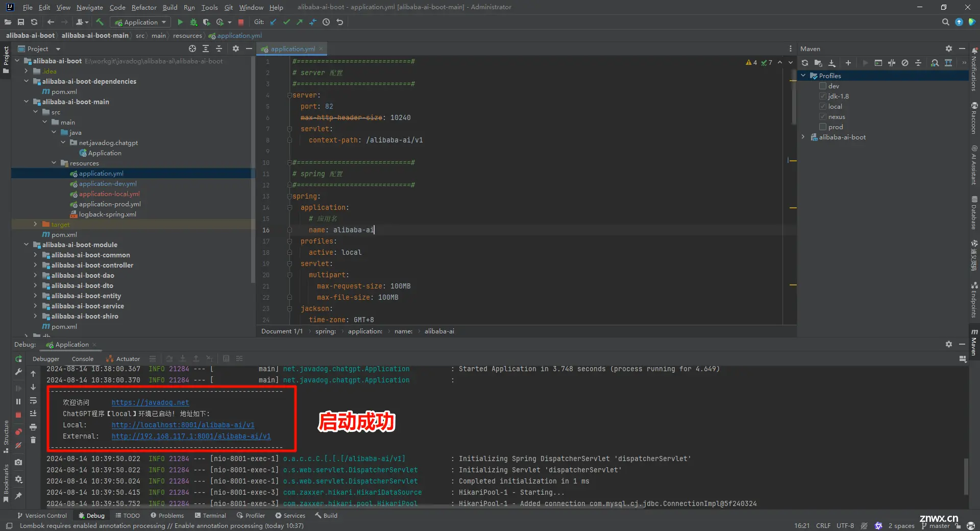The height and width of the screenshot is (531, 980).
Task: Run the Application configuration with the green play icon
Action: click(x=180, y=22)
